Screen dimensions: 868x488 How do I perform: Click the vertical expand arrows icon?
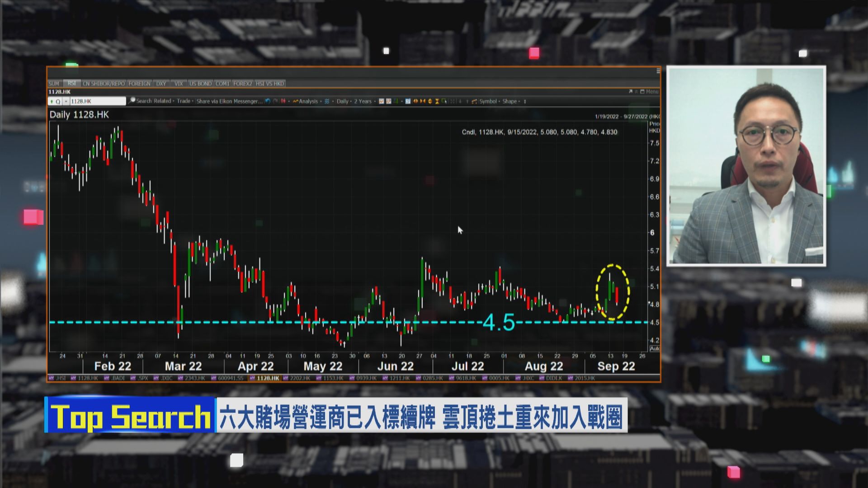tap(430, 101)
